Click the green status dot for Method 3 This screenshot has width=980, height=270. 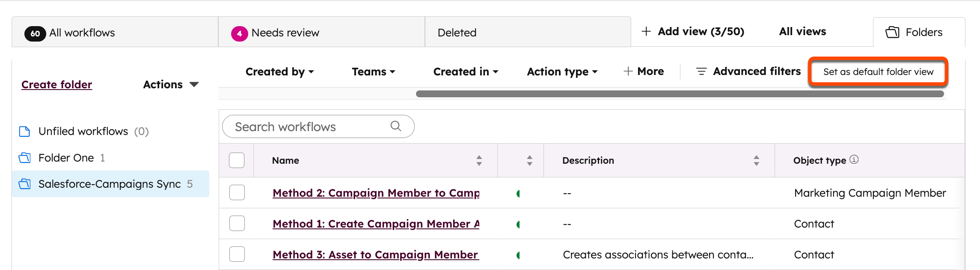tap(518, 255)
